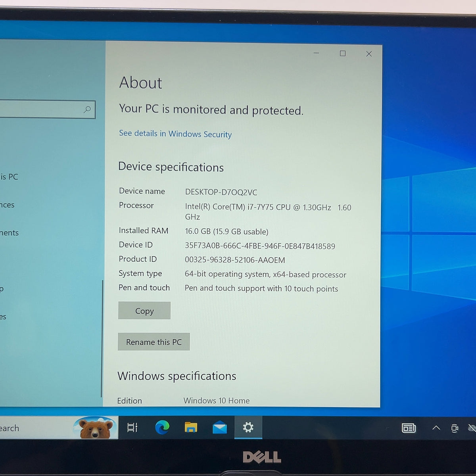
Task: Minimize the Settings window
Action: tap(316, 53)
